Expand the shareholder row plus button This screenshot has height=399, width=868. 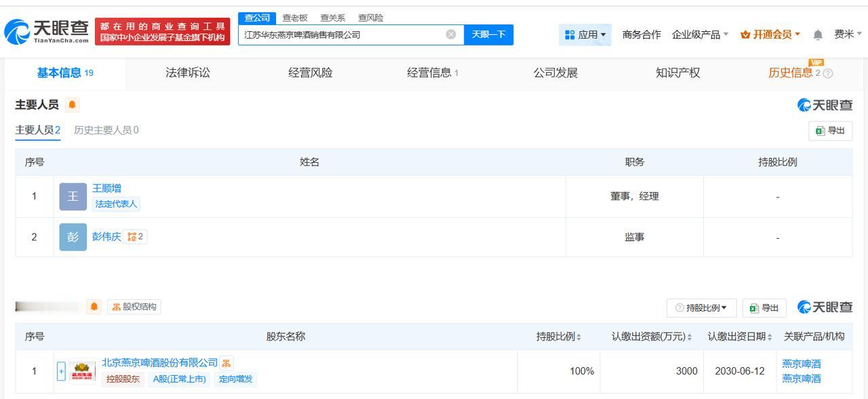click(61, 371)
